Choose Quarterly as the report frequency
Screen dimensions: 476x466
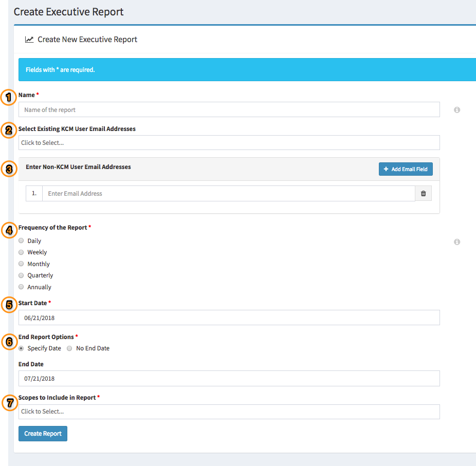(x=21, y=275)
